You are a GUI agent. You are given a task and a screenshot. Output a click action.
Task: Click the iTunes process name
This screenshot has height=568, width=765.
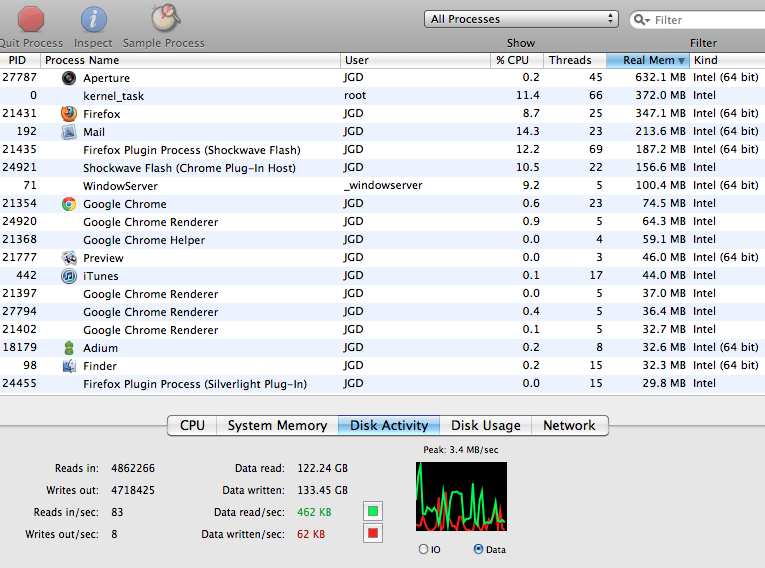pos(101,276)
